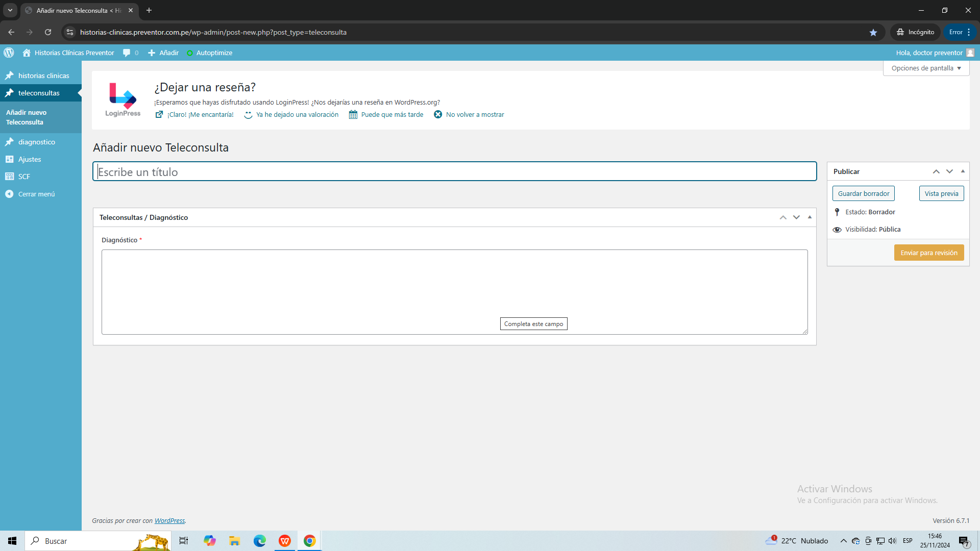Move Teleconsultas / Diagnóstico box down
980x551 pixels.
click(x=796, y=217)
